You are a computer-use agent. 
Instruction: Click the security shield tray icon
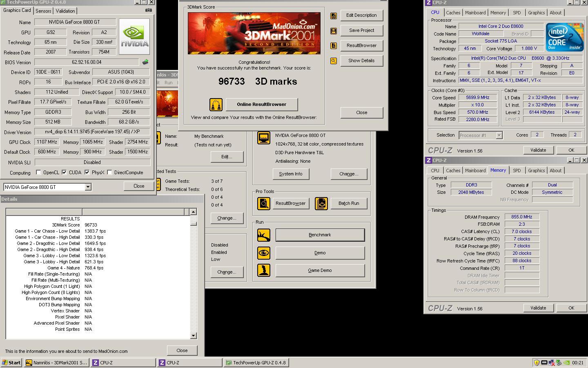(537, 363)
